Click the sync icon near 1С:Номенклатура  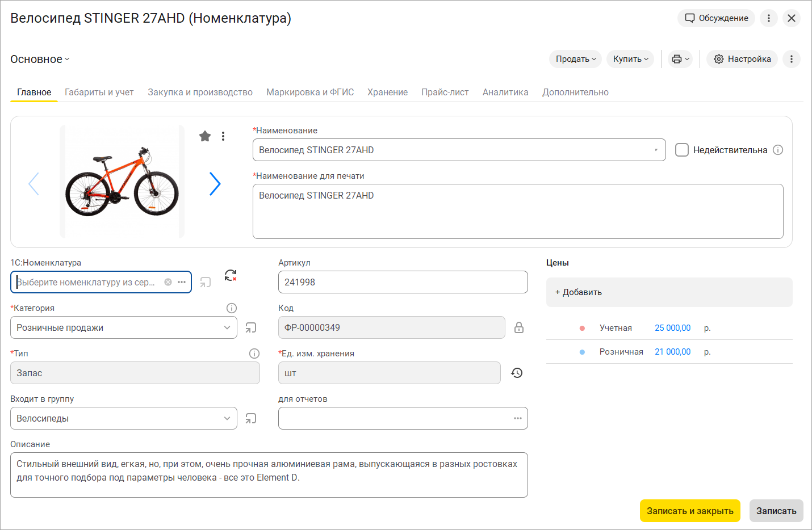click(x=231, y=275)
